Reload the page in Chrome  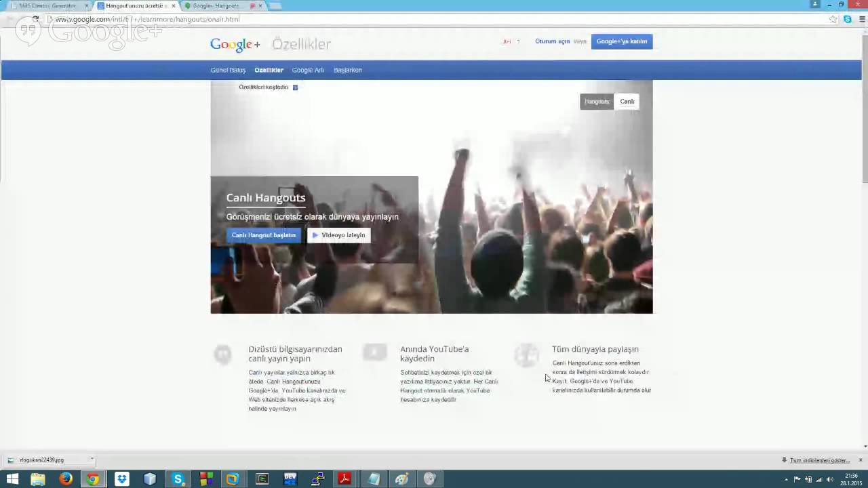(x=35, y=19)
